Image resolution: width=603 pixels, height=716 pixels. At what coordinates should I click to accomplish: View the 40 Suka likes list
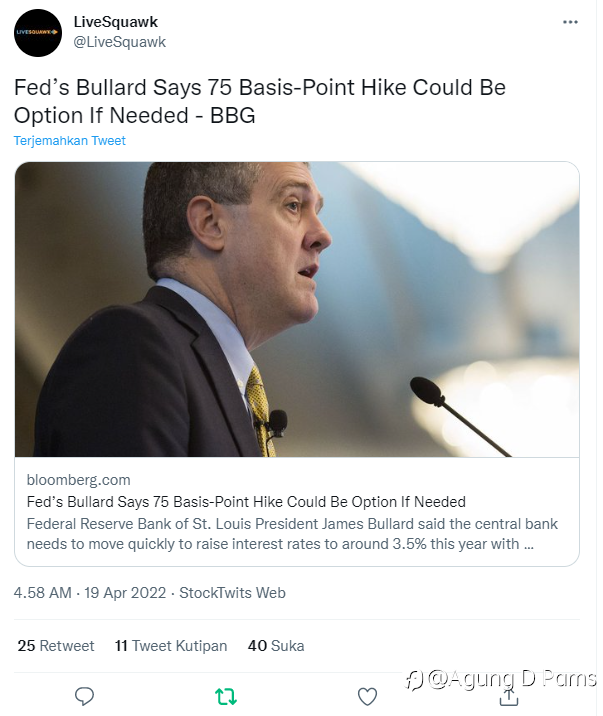(276, 646)
